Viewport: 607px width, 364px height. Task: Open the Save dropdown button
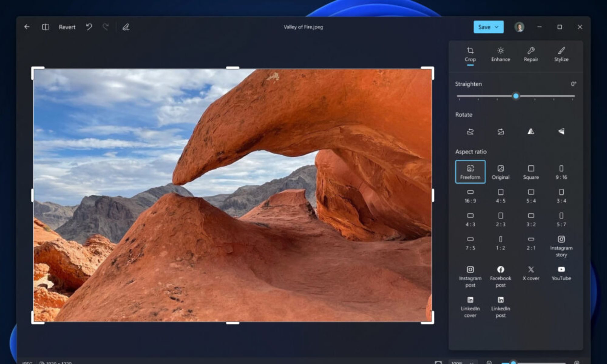click(488, 27)
